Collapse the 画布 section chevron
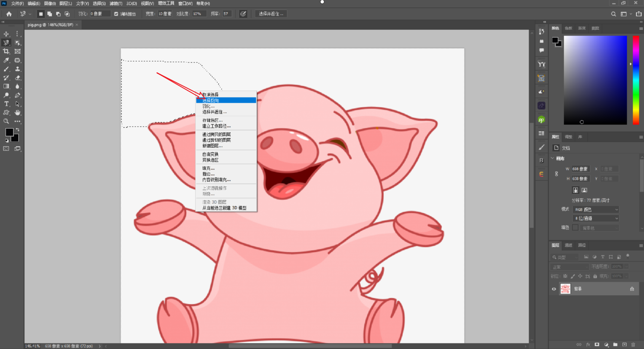Screen dimensions: 644x349 tap(552, 159)
